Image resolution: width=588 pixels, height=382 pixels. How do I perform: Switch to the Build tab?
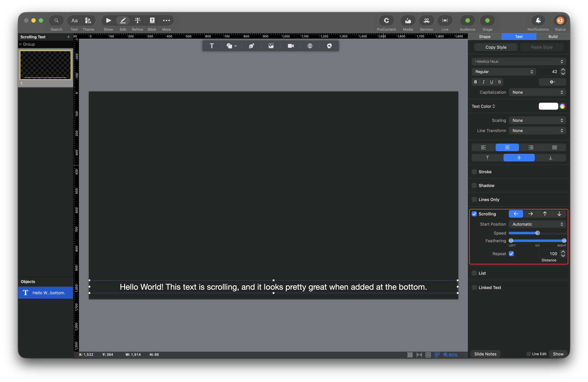tap(553, 37)
